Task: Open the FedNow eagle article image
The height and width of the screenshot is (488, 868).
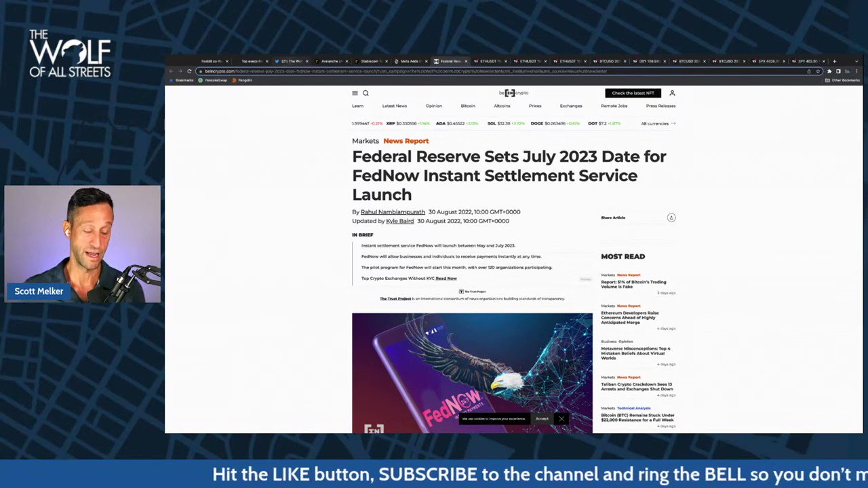Action: point(472,373)
